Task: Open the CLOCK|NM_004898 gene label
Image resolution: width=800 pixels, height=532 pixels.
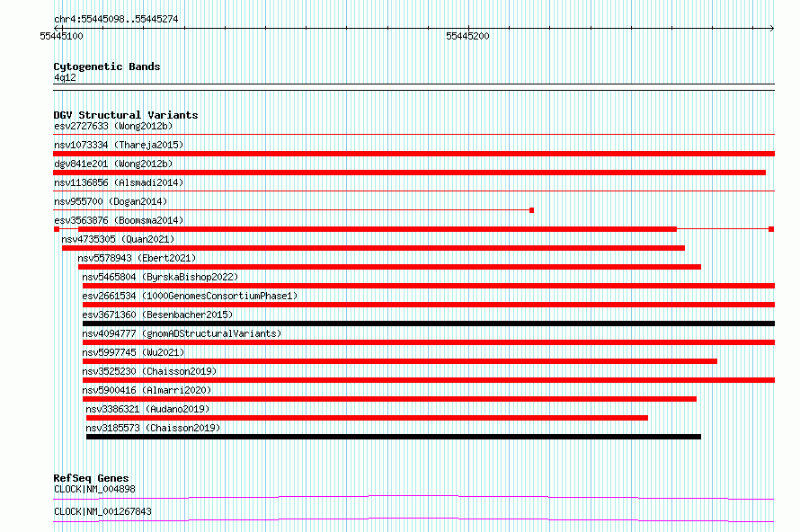Action: pos(94,489)
